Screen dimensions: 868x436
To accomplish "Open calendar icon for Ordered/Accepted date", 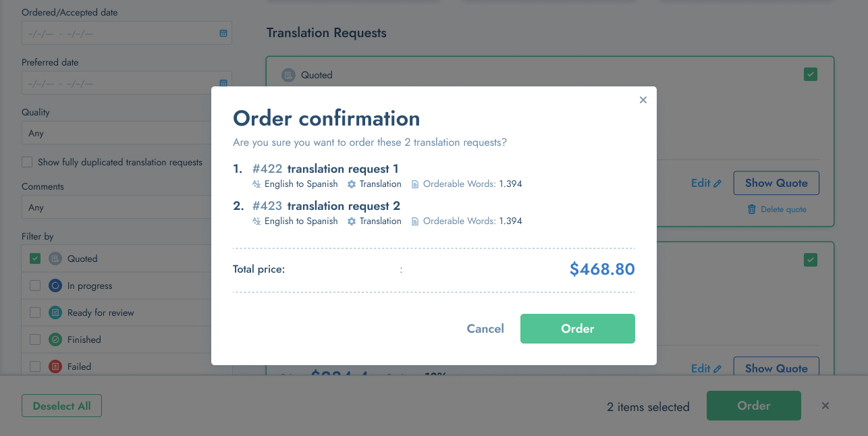I will click(223, 33).
